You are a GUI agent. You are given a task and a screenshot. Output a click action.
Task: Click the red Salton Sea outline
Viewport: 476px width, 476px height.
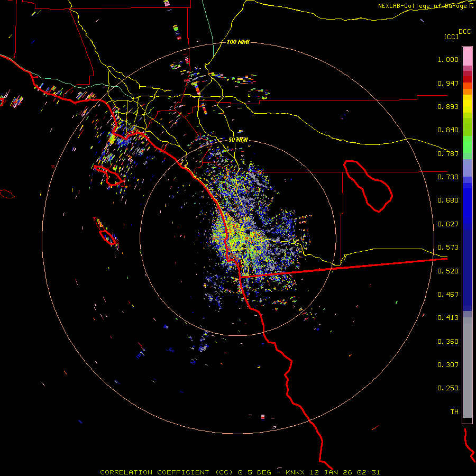tap(368, 186)
